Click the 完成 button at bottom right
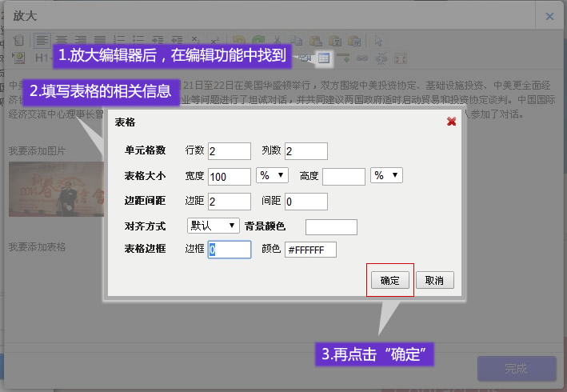This screenshot has width=567, height=392. click(x=516, y=369)
